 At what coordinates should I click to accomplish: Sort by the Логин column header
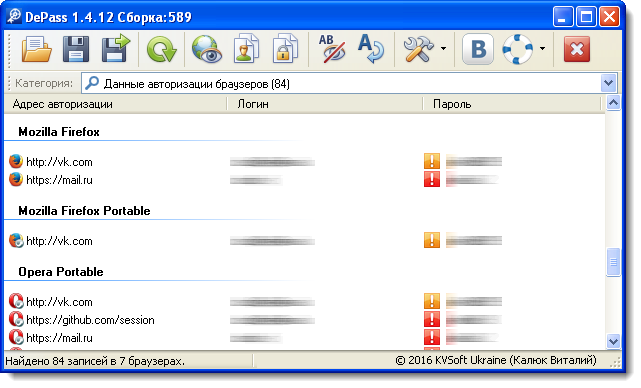coord(325,104)
